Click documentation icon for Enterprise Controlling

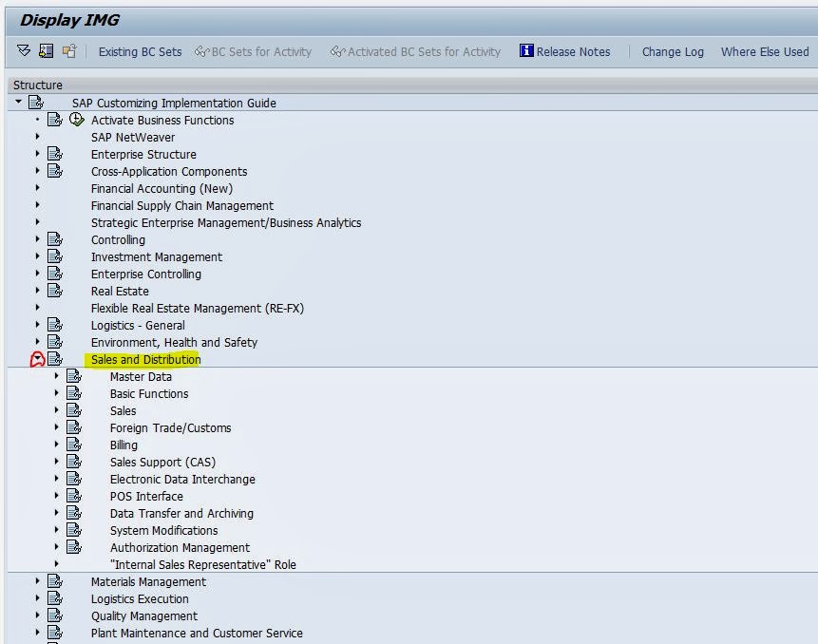pyautogui.click(x=55, y=274)
